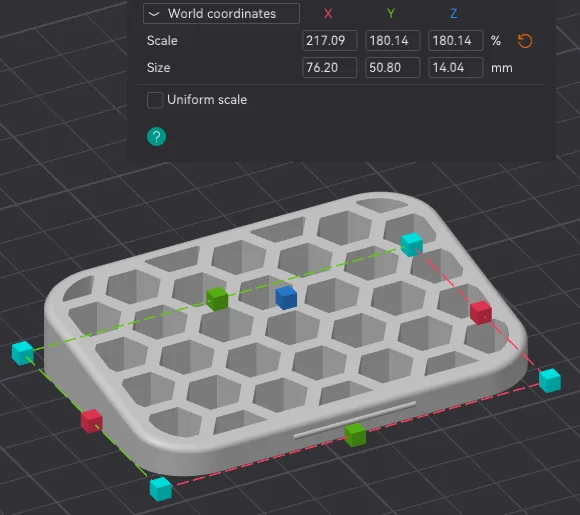The image size is (580, 515).
Task: Click the Scale X field showing 217.09
Action: pos(330,40)
